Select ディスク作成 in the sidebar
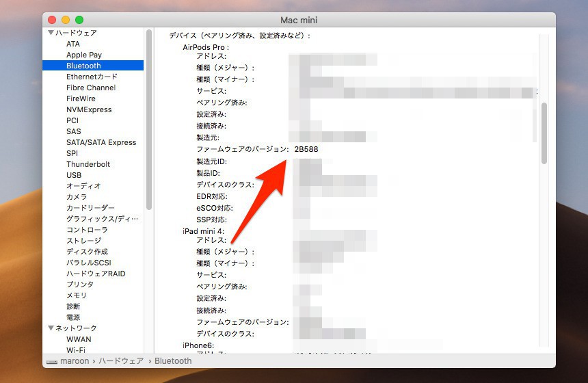The image size is (588, 383). [87, 251]
